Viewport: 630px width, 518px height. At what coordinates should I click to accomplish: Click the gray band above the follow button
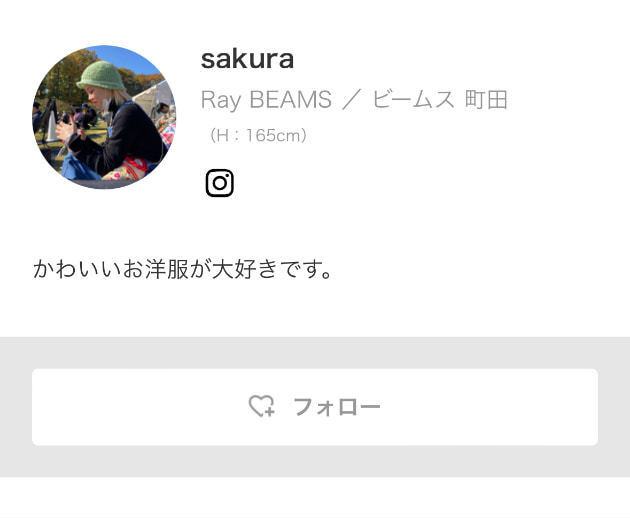click(x=315, y=352)
